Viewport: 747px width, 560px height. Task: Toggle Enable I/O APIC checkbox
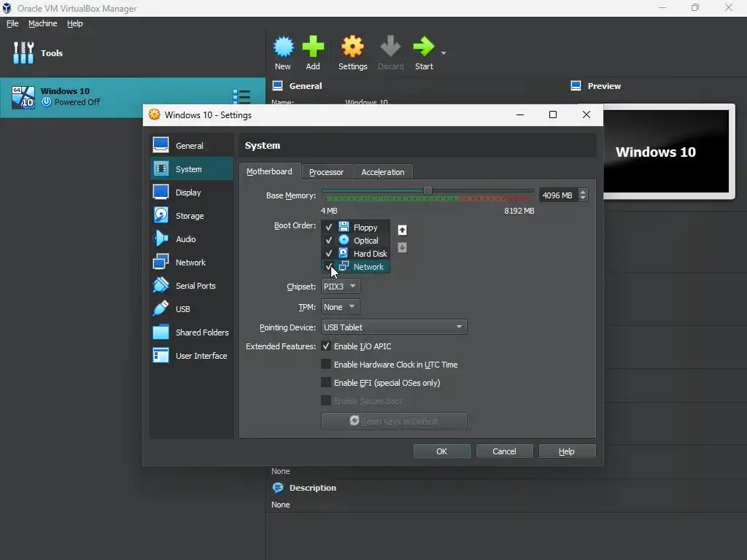(326, 346)
